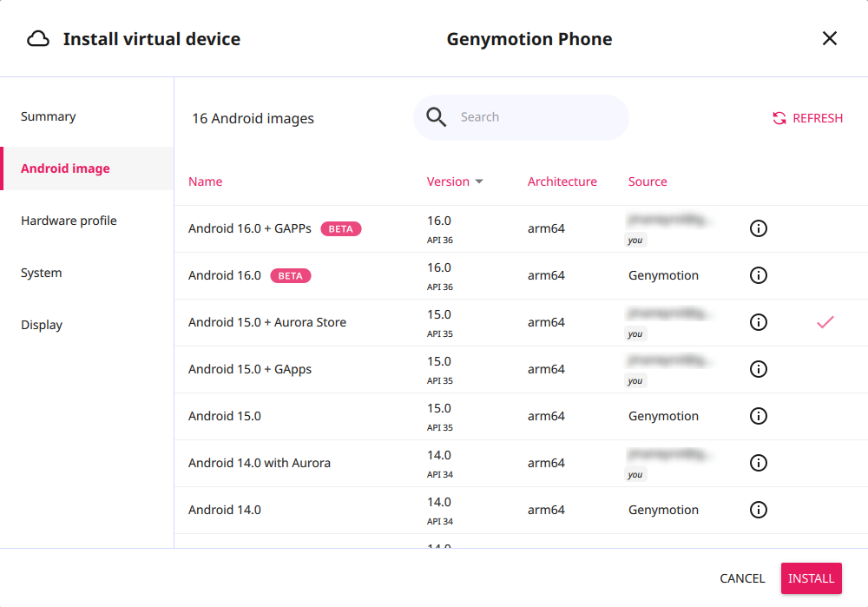Open the Display step
The image size is (868, 607).
pyautogui.click(x=87, y=325)
